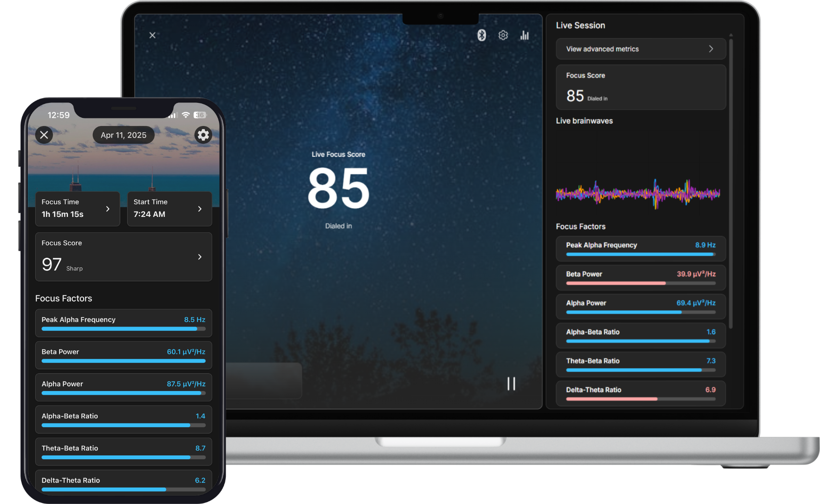Tap phone Theta-Beta Ratio 8.7 row
This screenshot has height=504, width=820.
[x=123, y=451]
